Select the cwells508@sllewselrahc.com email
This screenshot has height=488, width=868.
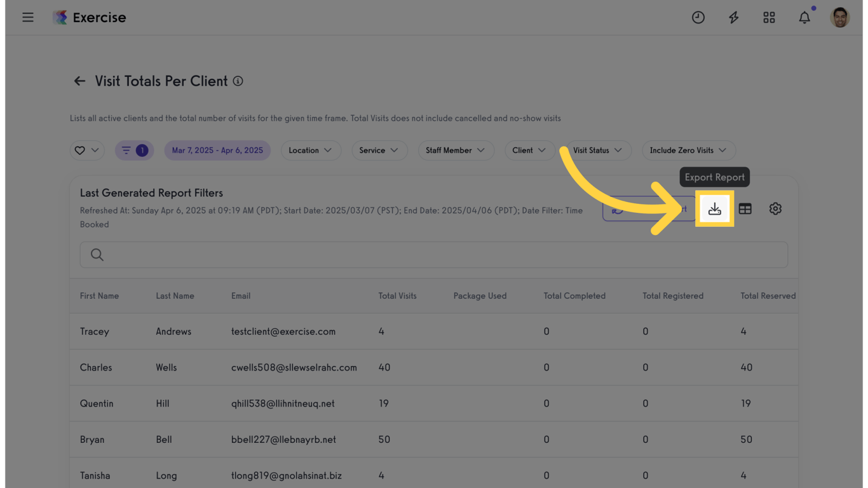pos(294,368)
